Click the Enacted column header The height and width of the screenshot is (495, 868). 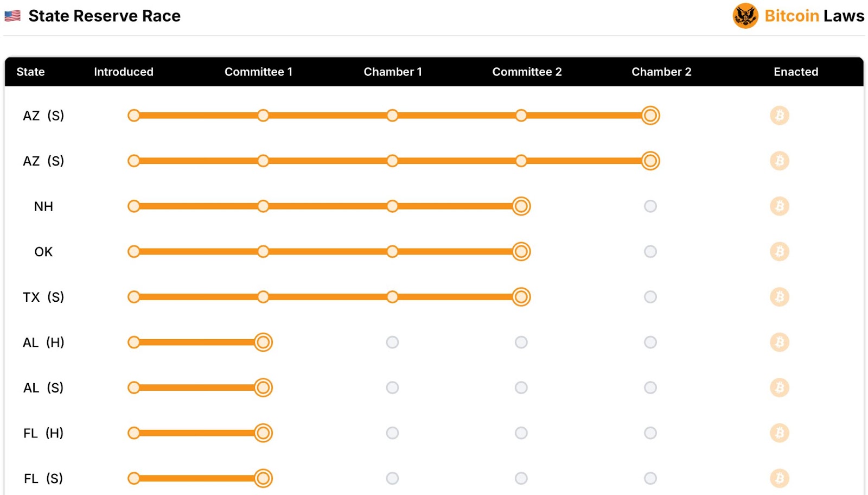point(796,72)
